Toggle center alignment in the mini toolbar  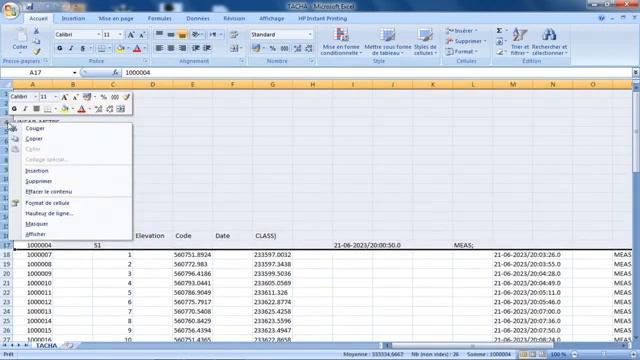pos(36,109)
